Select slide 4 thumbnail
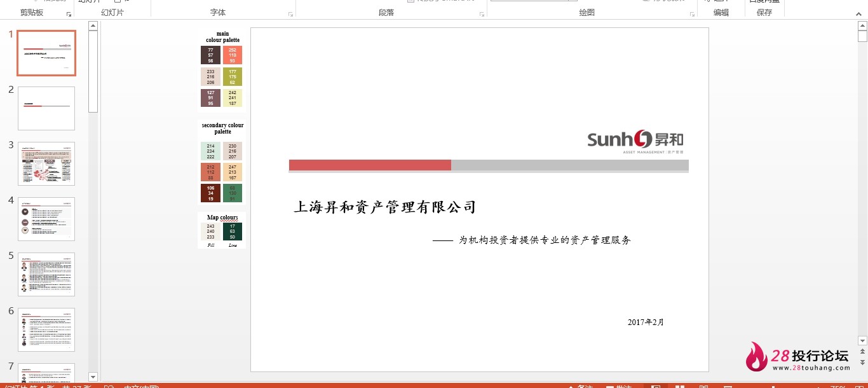The width and height of the screenshot is (868, 388). [x=46, y=219]
